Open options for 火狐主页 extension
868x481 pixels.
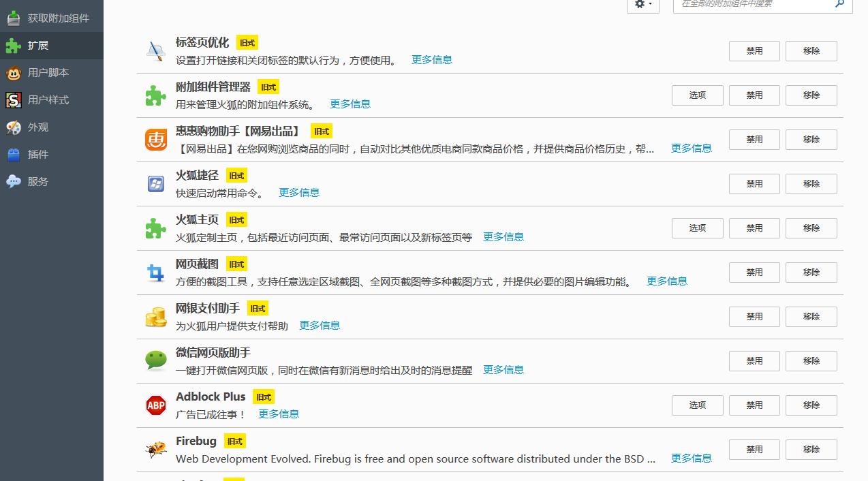[x=697, y=228]
